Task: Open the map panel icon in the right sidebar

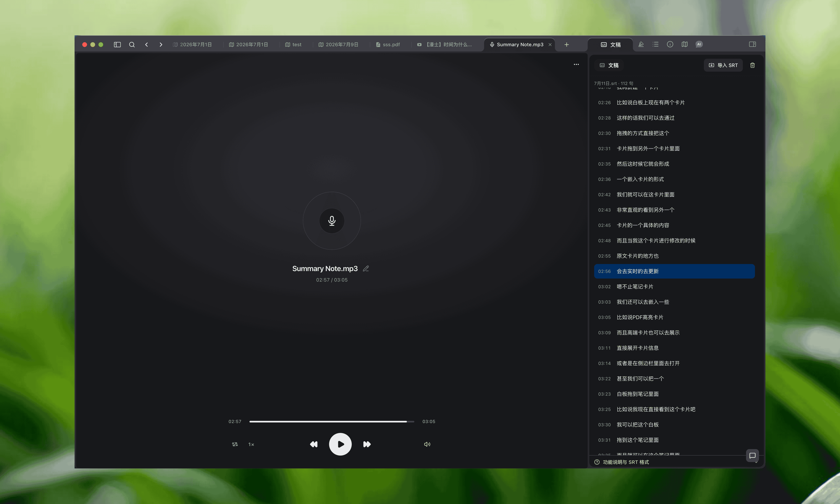Action: (x=685, y=44)
